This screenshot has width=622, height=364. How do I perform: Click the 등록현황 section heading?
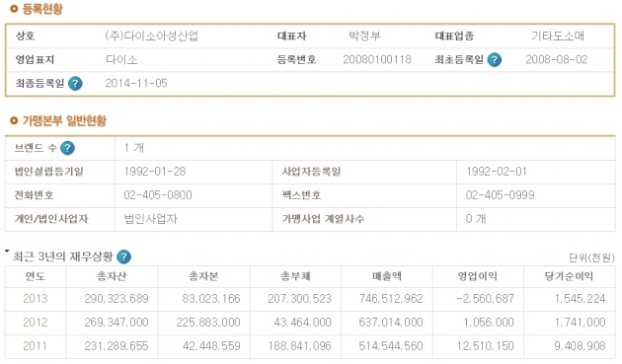pos(42,9)
